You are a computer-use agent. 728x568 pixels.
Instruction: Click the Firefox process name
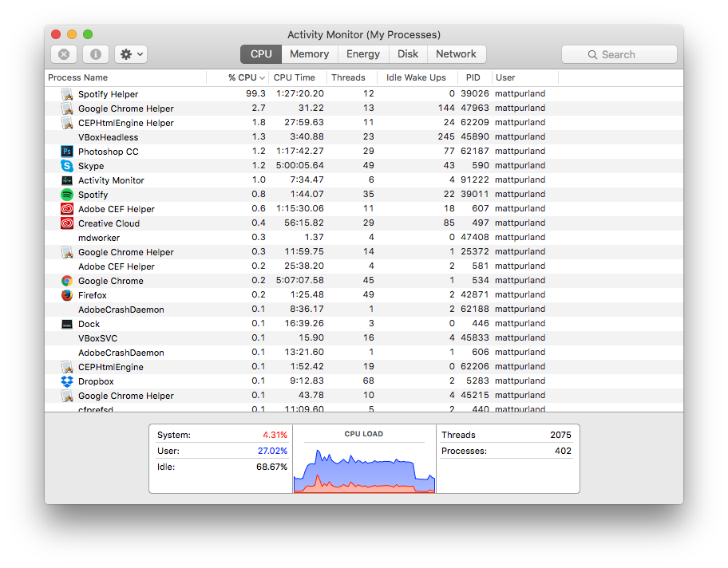pyautogui.click(x=93, y=295)
